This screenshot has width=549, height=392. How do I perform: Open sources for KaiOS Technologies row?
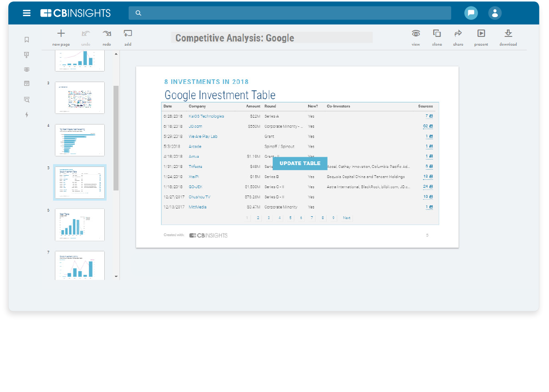point(429,116)
